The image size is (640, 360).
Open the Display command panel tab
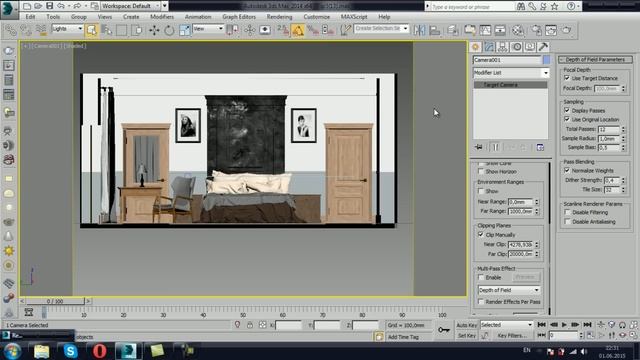[530, 47]
